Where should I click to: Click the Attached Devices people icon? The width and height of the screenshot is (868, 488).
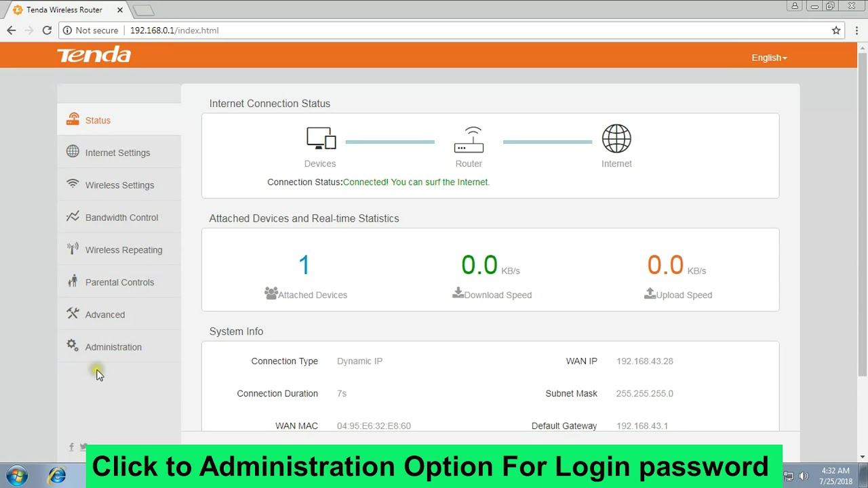tap(271, 293)
